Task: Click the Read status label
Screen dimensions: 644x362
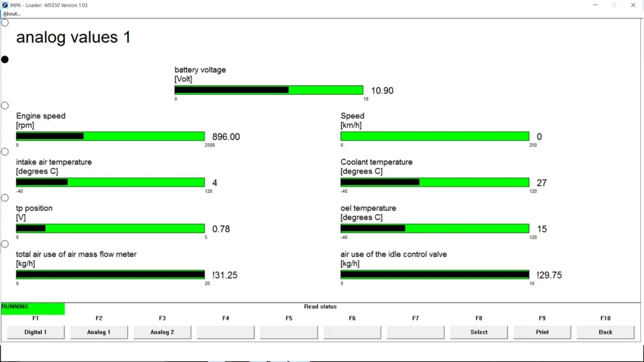Action: coord(320,307)
